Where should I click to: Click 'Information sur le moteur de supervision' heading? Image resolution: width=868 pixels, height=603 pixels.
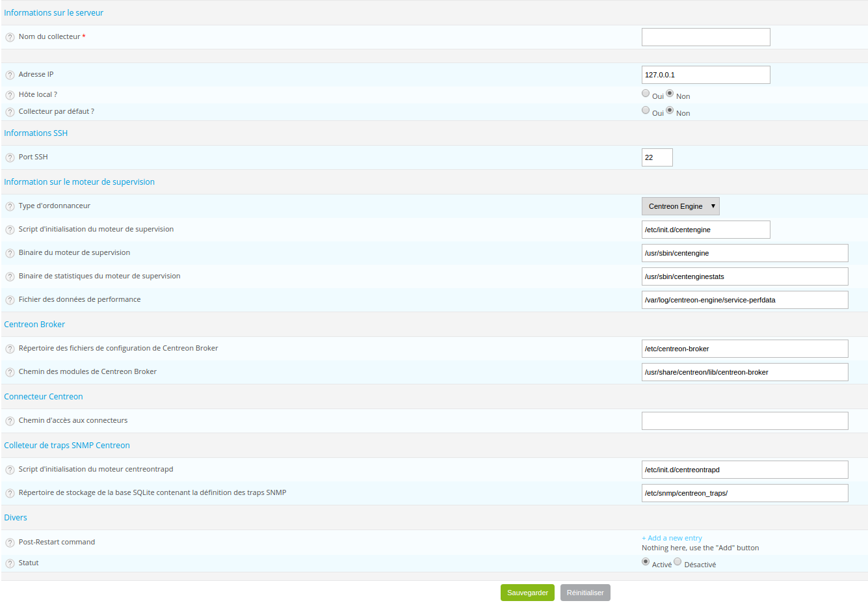[x=79, y=182]
